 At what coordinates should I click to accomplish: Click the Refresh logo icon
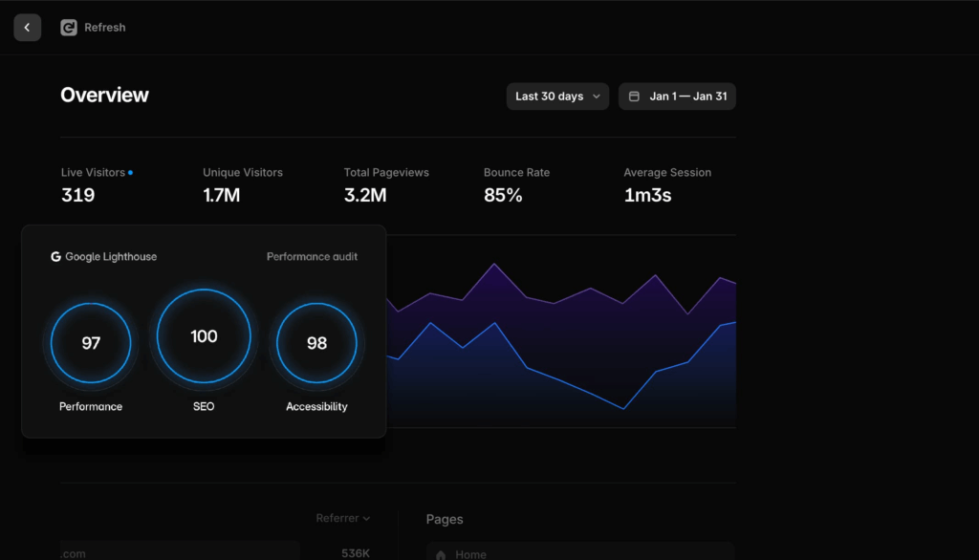[68, 28]
